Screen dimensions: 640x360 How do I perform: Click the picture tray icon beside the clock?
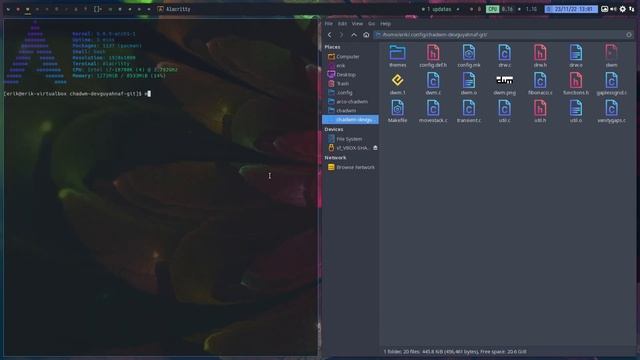pyautogui.click(x=604, y=9)
